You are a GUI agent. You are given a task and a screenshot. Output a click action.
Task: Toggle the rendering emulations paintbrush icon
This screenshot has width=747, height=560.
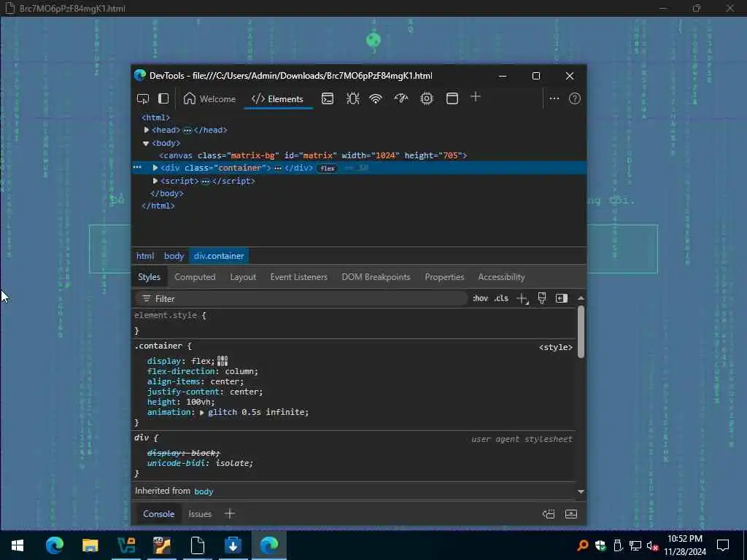542,298
